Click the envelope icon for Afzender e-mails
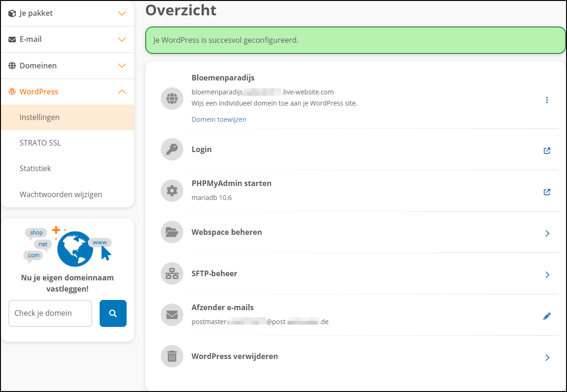567x392 pixels. (x=172, y=315)
